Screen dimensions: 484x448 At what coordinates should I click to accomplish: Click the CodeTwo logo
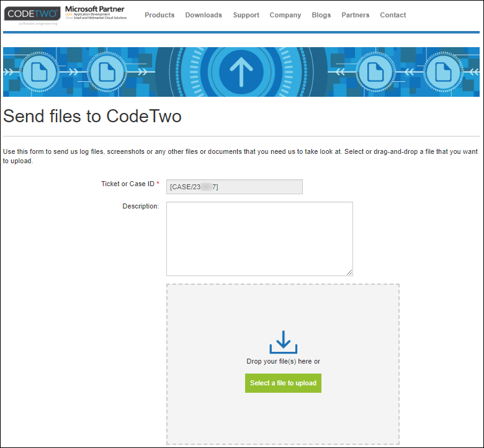point(32,16)
